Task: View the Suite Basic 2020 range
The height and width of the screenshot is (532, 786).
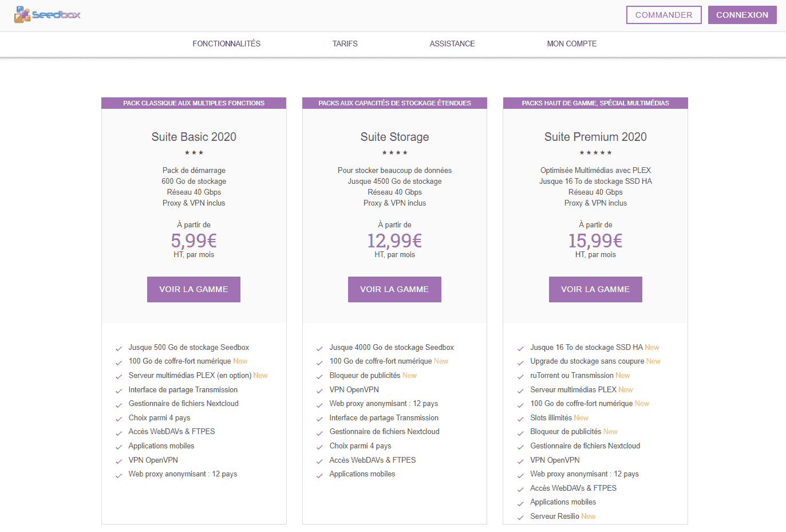Action: click(x=193, y=289)
